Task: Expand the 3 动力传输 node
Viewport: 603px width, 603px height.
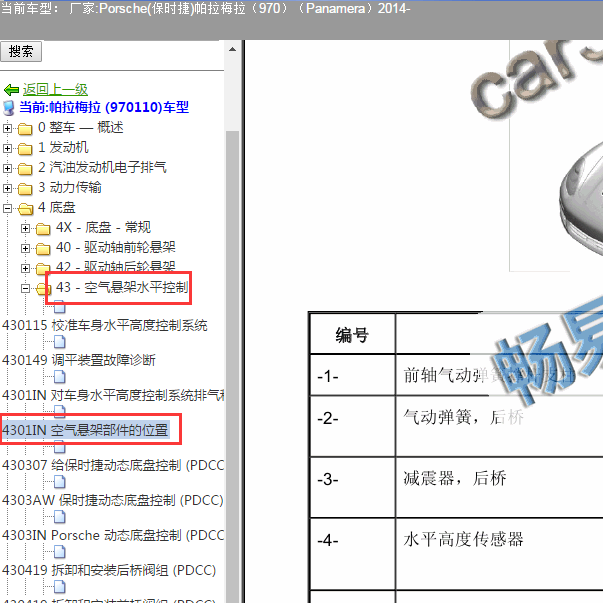Action: coord(7,188)
